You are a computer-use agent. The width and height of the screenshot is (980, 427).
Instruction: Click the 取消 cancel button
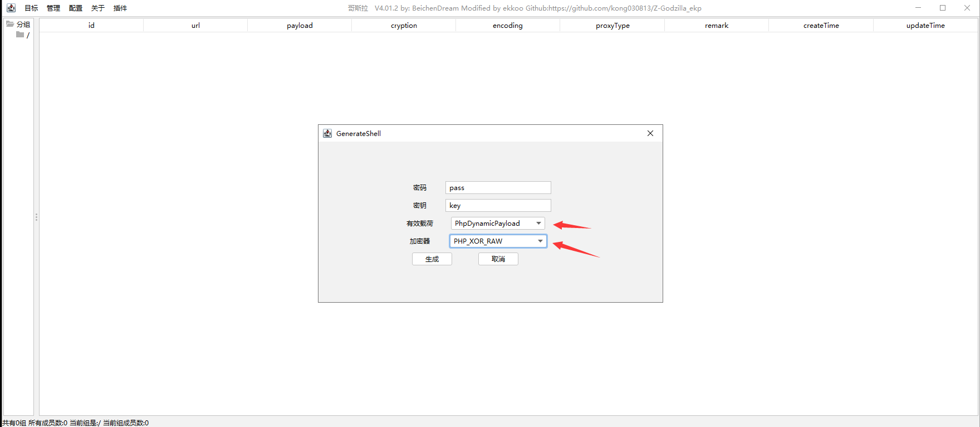498,259
